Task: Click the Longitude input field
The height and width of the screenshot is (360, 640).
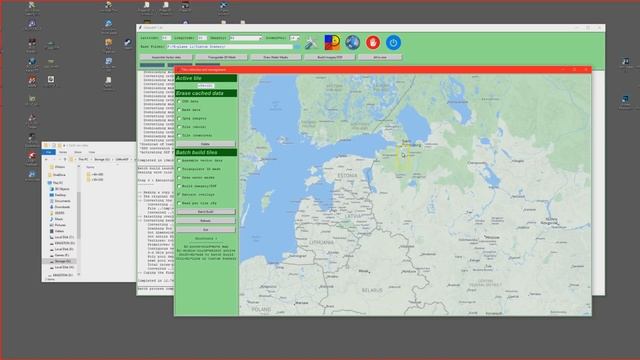Action: coord(202,38)
